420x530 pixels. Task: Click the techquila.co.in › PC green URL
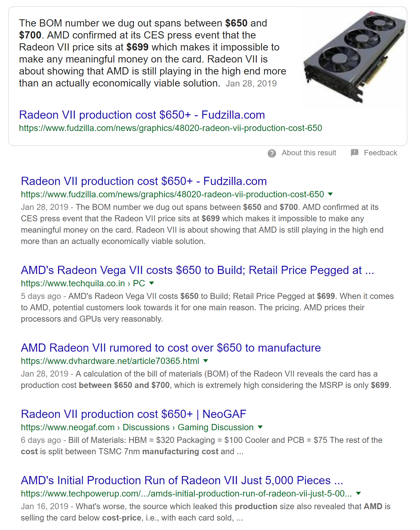[83, 283]
